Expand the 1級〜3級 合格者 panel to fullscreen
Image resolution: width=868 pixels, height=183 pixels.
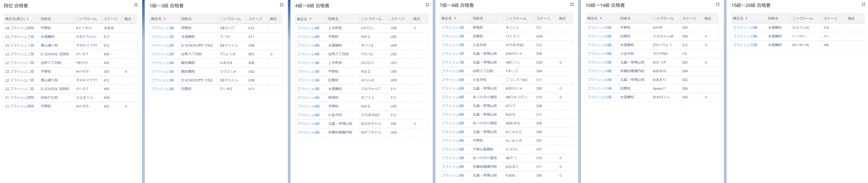[282, 5]
